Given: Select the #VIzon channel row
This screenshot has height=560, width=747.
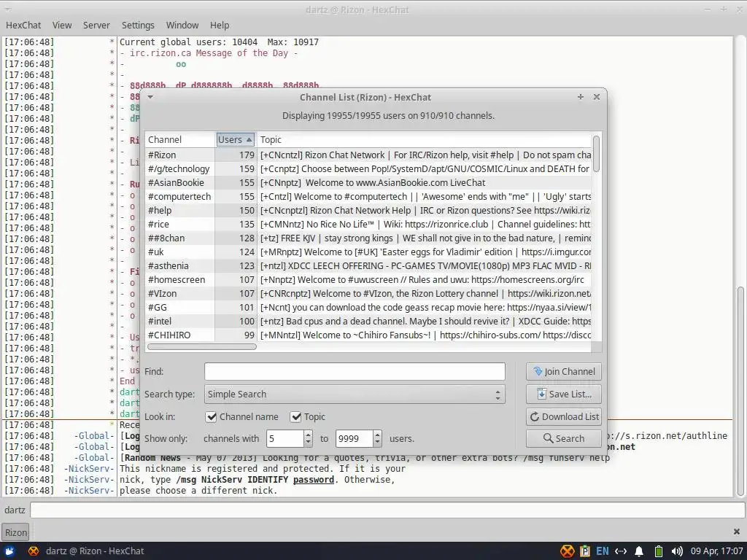Looking at the screenshot, I should 368,293.
